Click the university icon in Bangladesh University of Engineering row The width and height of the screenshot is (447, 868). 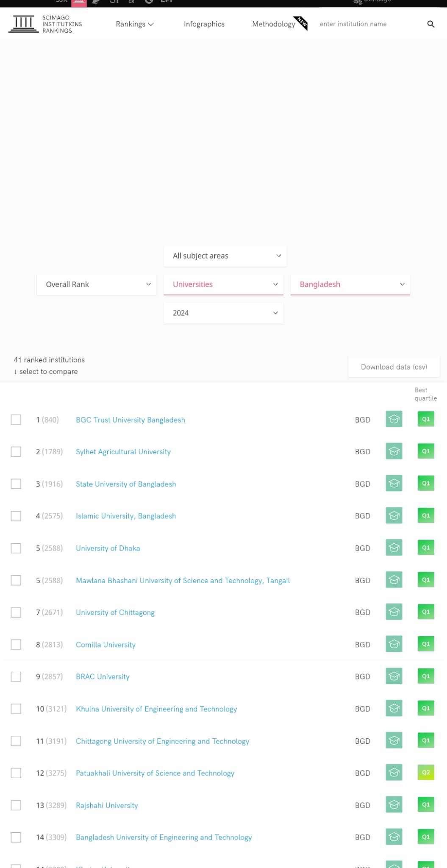click(394, 837)
